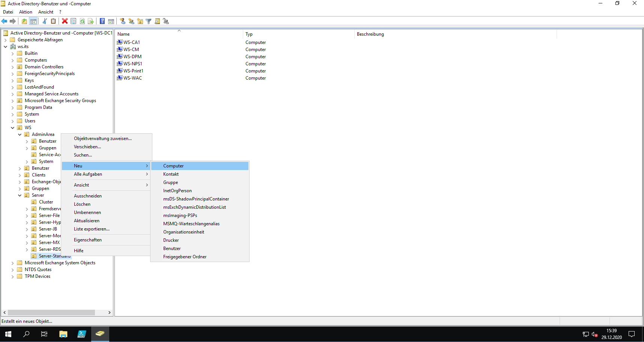644x342 pixels.
Task: Click the add-to-group icon in toolbar
Action: click(x=166, y=21)
